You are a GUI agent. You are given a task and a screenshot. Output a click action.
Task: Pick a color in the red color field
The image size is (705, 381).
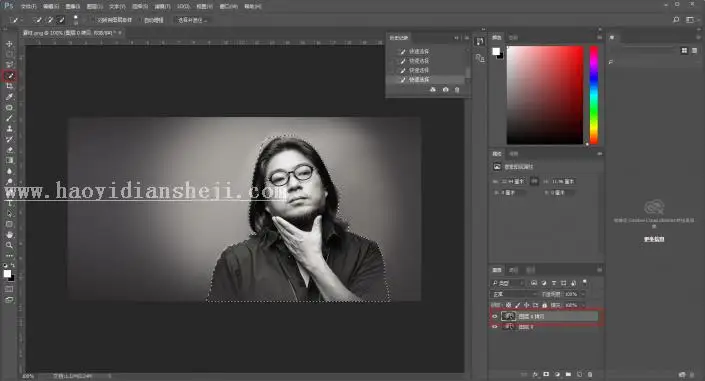tap(545, 95)
